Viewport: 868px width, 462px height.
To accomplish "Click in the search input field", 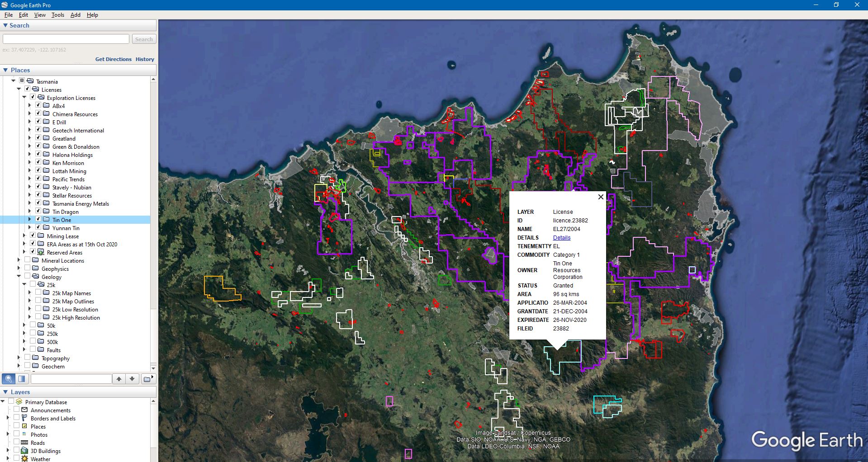I will click(66, 39).
